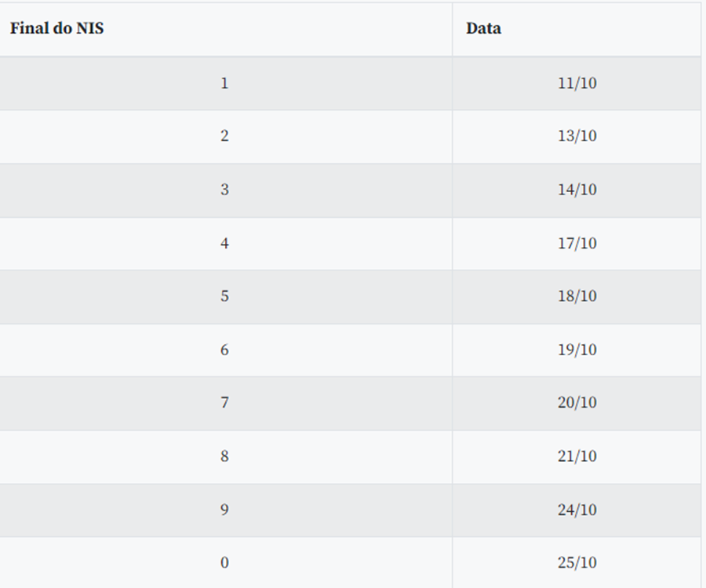Viewport: 706px width, 588px height.
Task: Click the date 25/10 cell
Action: coord(577,563)
